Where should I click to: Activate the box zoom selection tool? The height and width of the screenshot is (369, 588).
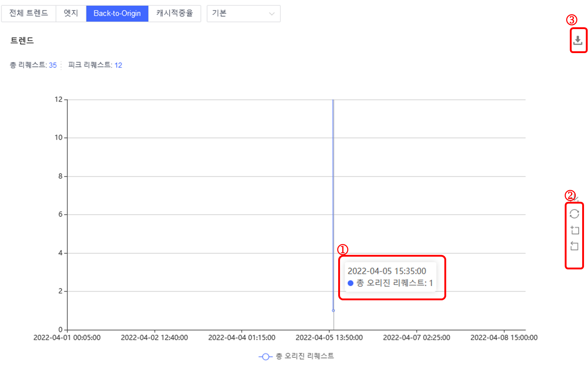[575, 230]
